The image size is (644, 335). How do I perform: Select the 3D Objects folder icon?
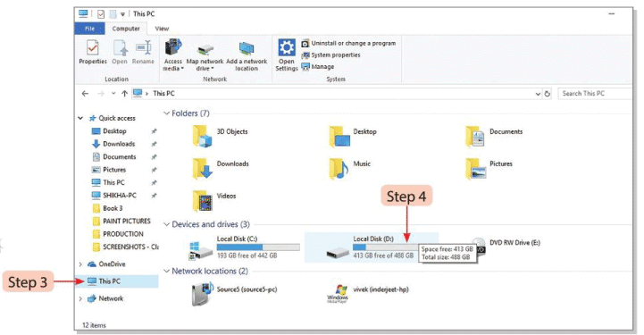[x=202, y=137]
